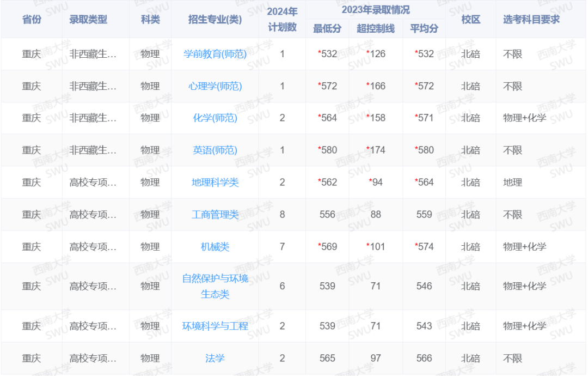The width and height of the screenshot is (588, 376).
Task: Select 平均分 559 in 工商管理类 row
Action: point(424,215)
